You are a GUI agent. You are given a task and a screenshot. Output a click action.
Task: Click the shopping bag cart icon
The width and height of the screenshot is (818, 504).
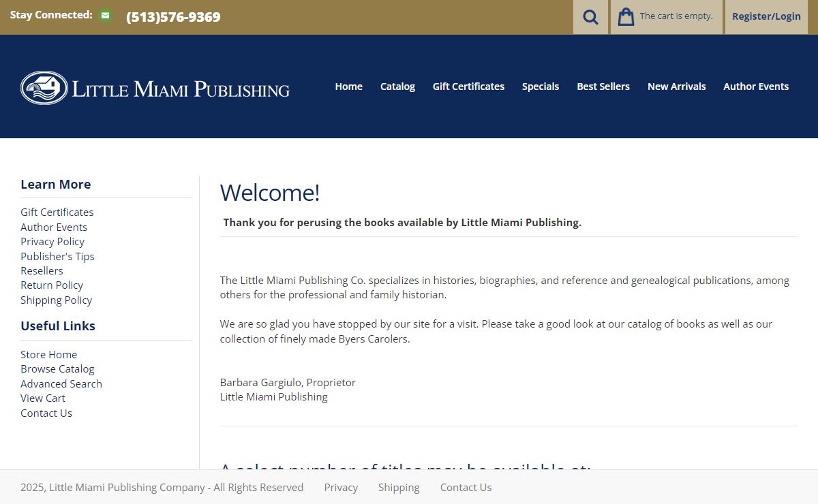coord(626,16)
